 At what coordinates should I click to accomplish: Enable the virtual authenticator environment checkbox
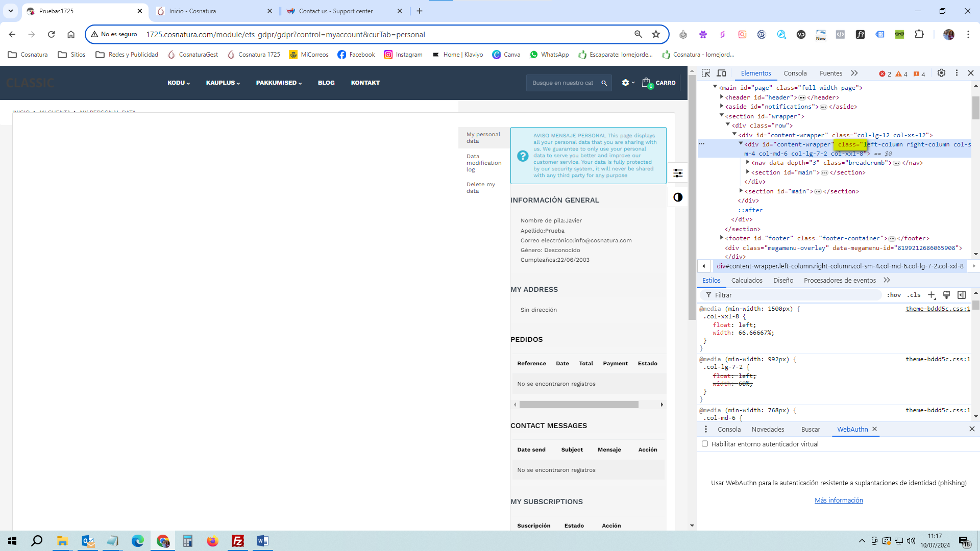click(705, 444)
